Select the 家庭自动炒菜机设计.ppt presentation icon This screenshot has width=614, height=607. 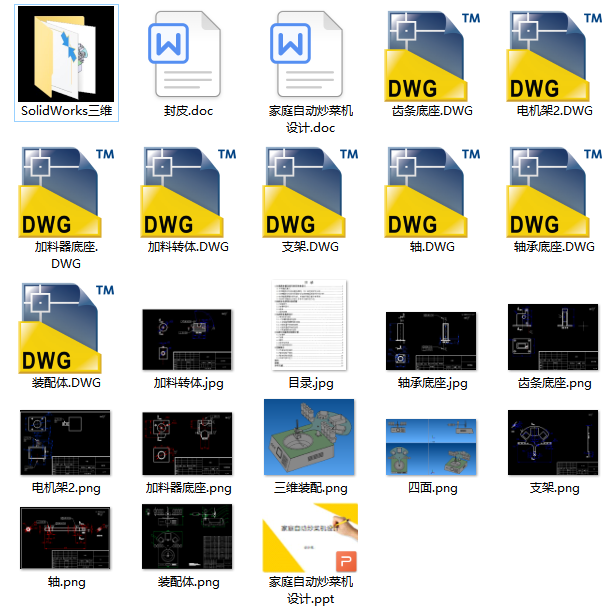[x=310, y=538]
